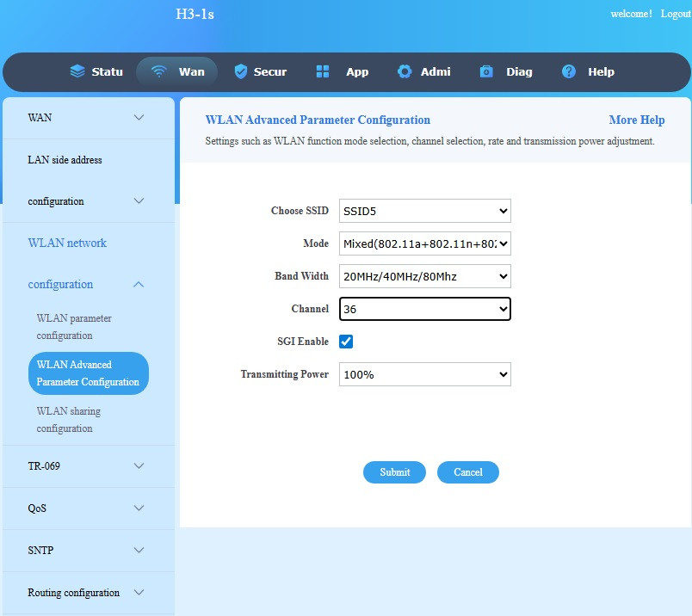The width and height of the screenshot is (692, 616).
Task: Click the Wi-Fi icon in navbar
Action: [158, 71]
